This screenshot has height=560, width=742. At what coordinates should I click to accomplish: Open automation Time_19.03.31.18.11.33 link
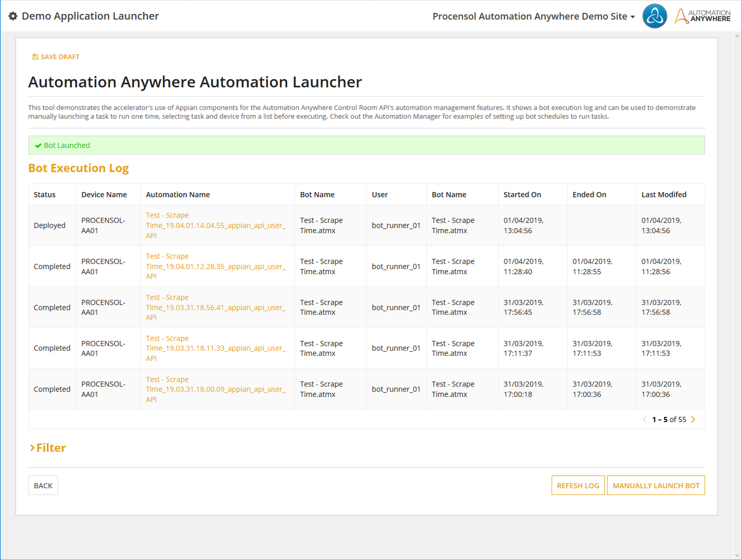tap(216, 348)
